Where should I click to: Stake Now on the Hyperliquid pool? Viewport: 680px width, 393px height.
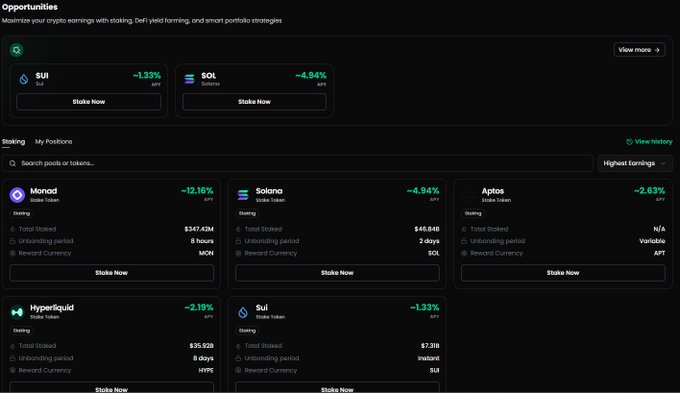pyautogui.click(x=111, y=387)
